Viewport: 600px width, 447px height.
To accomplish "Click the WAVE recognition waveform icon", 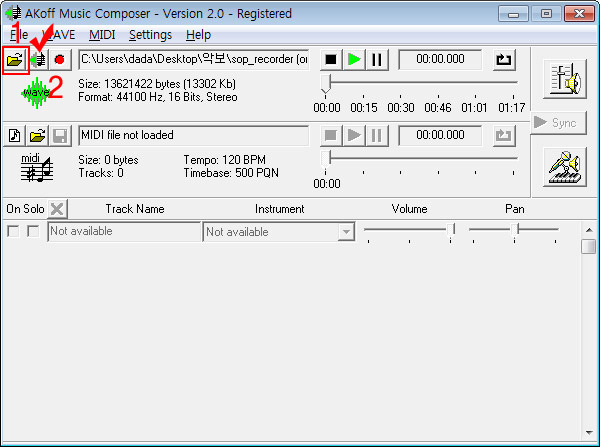I will click(x=38, y=60).
